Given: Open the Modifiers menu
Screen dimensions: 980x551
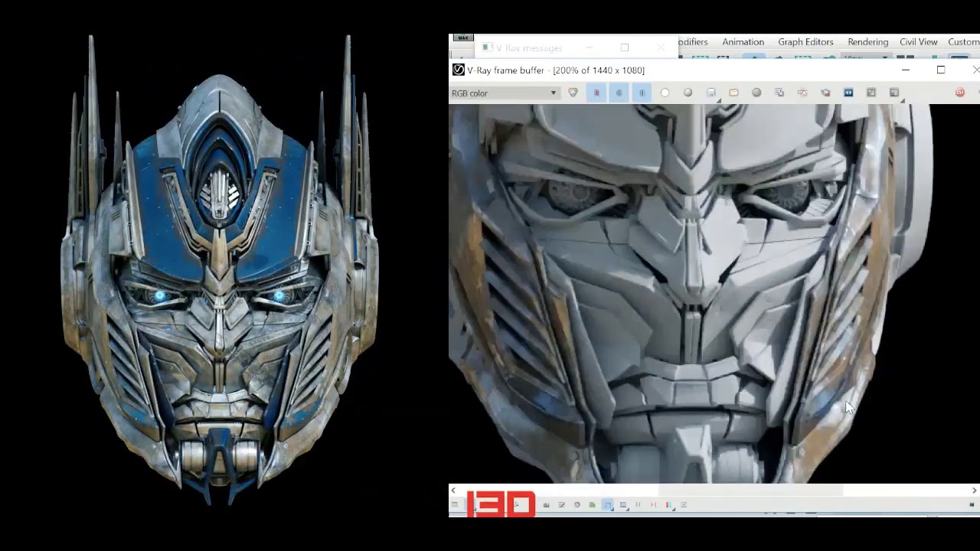Looking at the screenshot, I should point(693,42).
